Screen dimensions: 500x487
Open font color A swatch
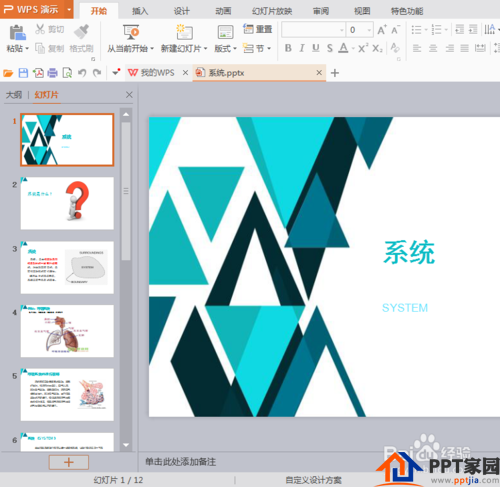tap(343, 48)
